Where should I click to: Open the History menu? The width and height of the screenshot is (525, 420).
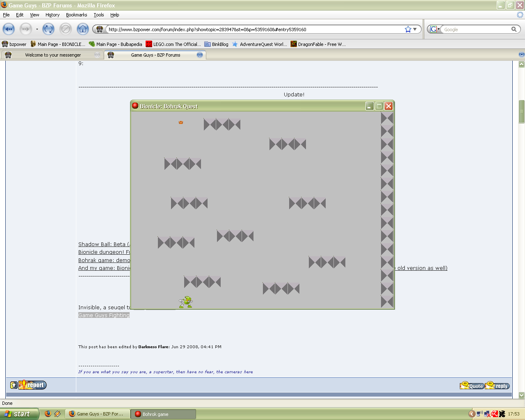pos(52,15)
